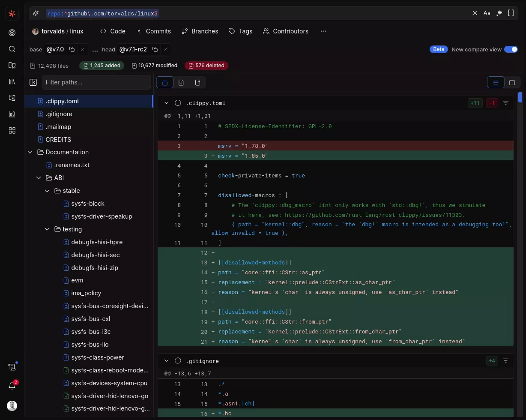Open the notifications bell icon
This screenshot has width=526, height=420.
pyautogui.click(x=12, y=386)
